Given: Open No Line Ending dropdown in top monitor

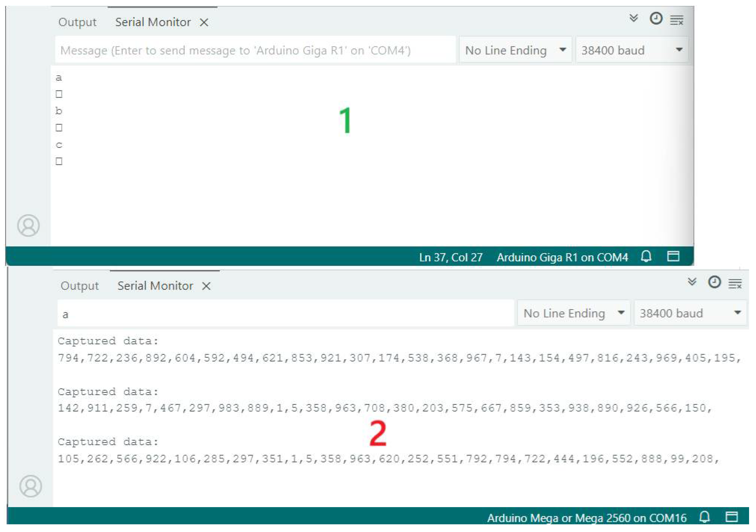Looking at the screenshot, I should (x=515, y=50).
